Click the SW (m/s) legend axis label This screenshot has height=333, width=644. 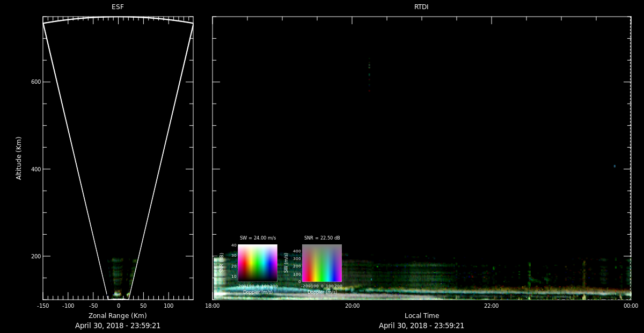[x=286, y=263]
